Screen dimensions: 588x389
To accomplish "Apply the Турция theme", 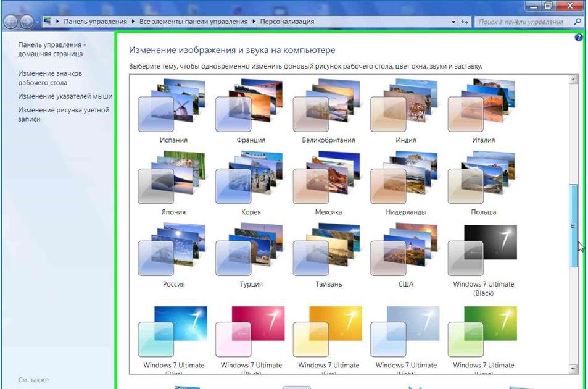I will click(251, 256).
